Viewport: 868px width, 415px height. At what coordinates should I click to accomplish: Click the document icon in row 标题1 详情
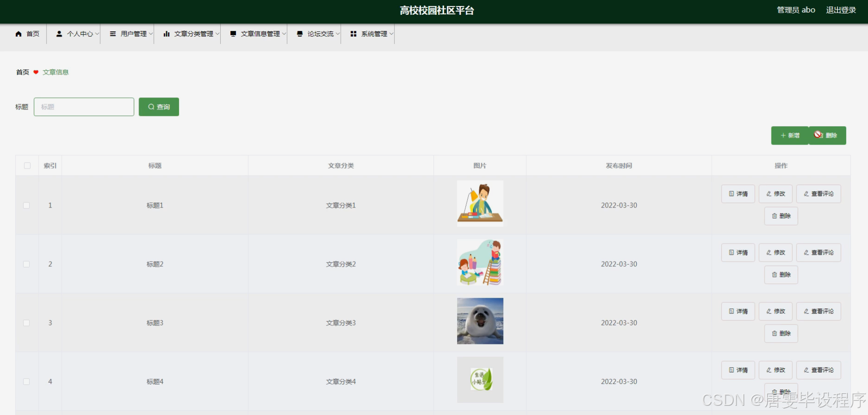click(731, 194)
